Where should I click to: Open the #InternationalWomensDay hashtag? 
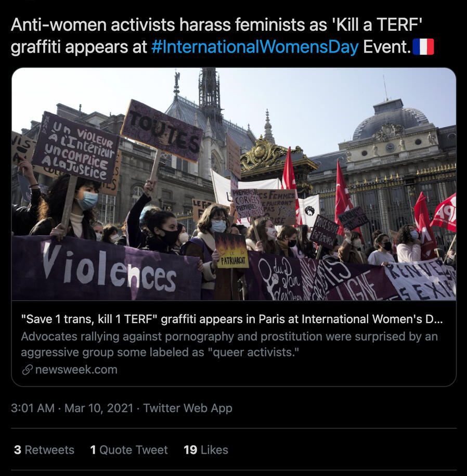tap(255, 47)
